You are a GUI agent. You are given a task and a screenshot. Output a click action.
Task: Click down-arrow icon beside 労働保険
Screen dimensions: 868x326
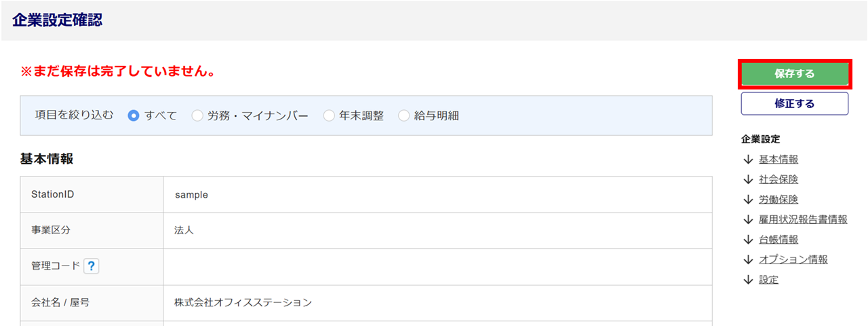748,200
